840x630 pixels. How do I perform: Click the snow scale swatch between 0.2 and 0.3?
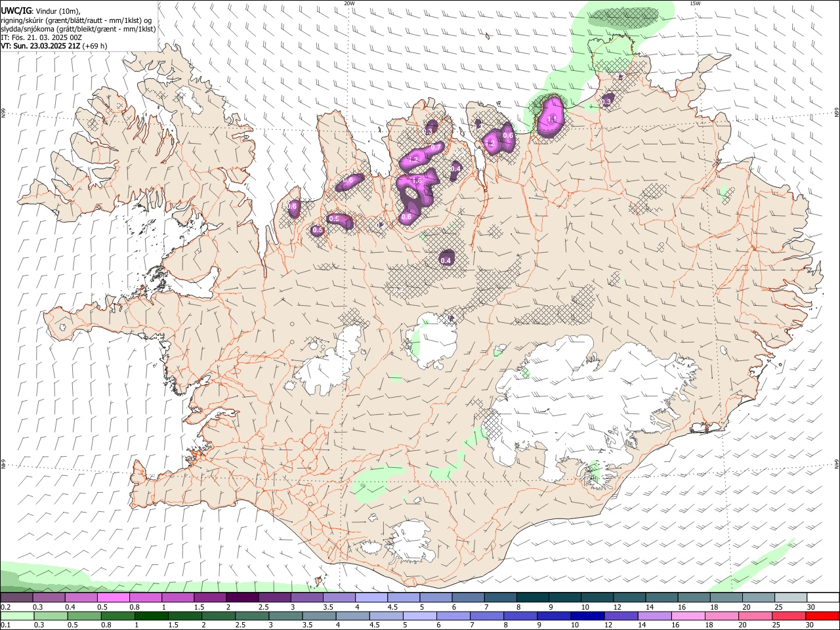tap(16, 598)
